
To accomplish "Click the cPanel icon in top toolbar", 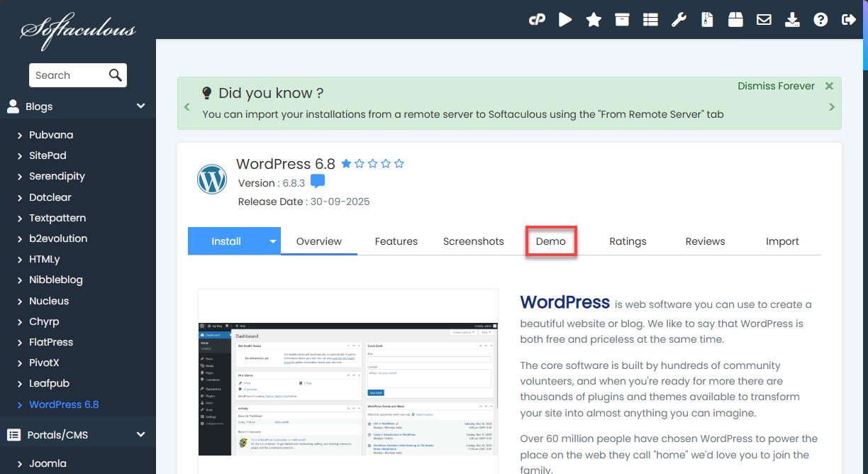I will (537, 20).
